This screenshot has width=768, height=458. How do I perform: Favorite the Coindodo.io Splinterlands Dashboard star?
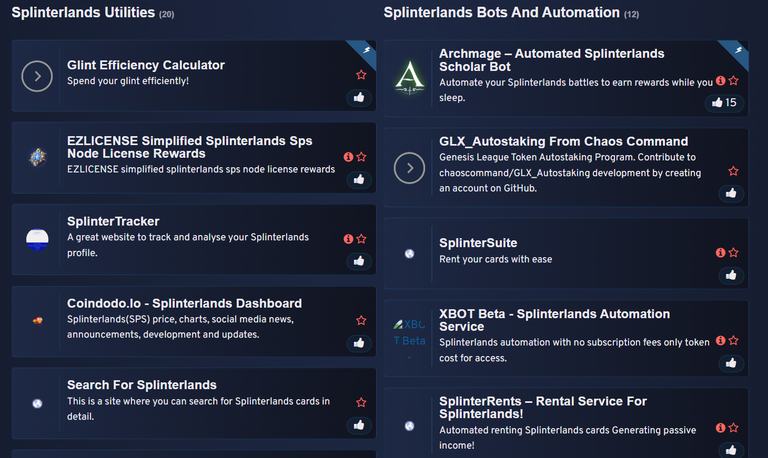(361, 320)
